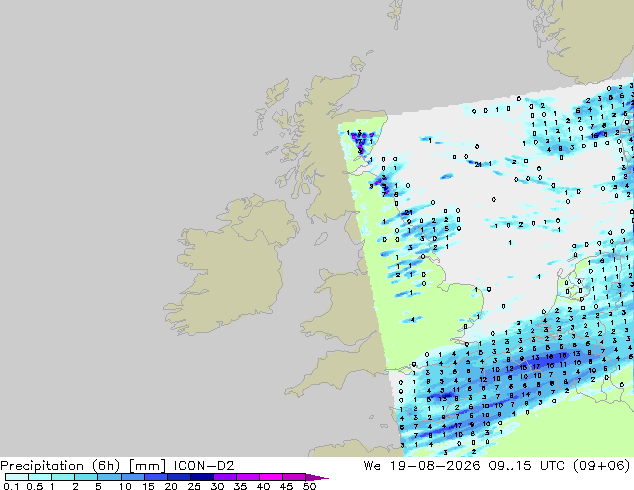Viewport: 634px width, 490px height.
Task: Click the 10–15 mm legend swatch
Action: pos(132,477)
